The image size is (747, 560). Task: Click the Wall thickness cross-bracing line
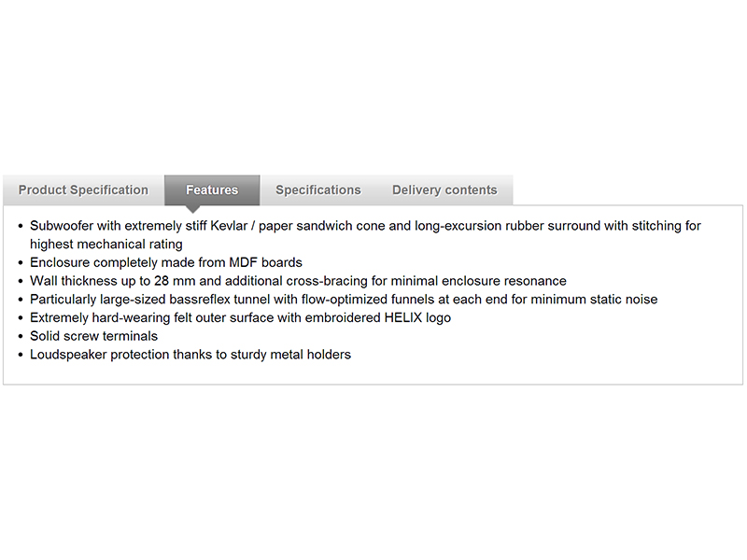[x=298, y=281]
